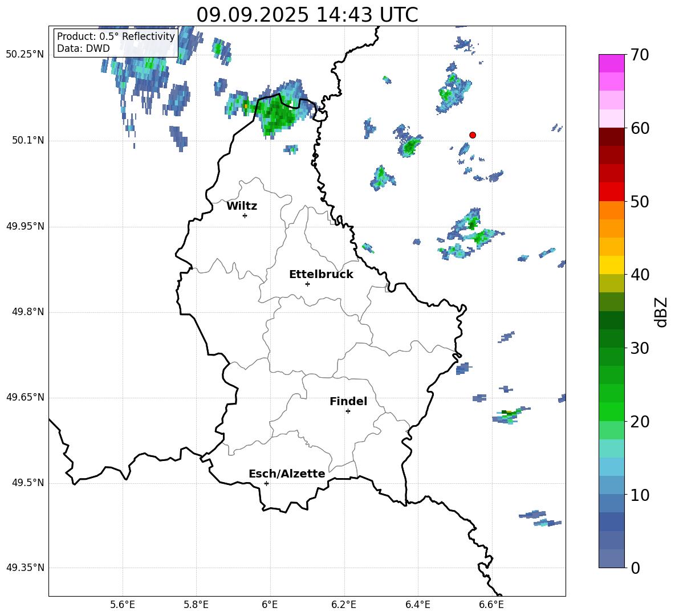
Task: Click the Esch/Alzette cross marker
Action: pyautogui.click(x=266, y=483)
